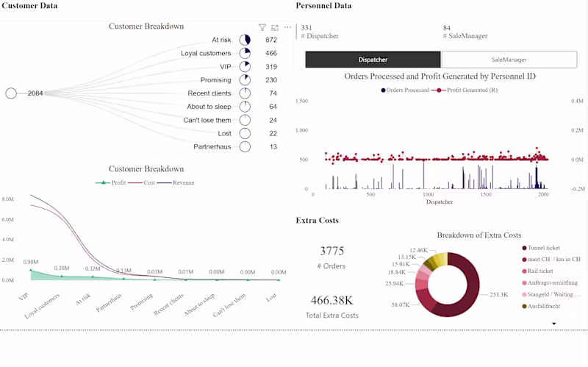Select the At risk pie icon

(245, 40)
